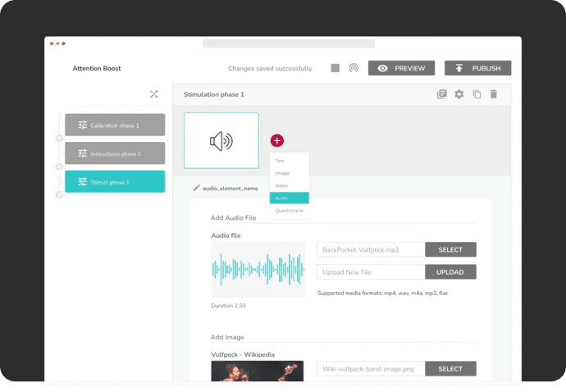Click SELECT next to Wiki-vulfpeck-band-image.png
This screenshot has width=566, height=392.
click(450, 369)
